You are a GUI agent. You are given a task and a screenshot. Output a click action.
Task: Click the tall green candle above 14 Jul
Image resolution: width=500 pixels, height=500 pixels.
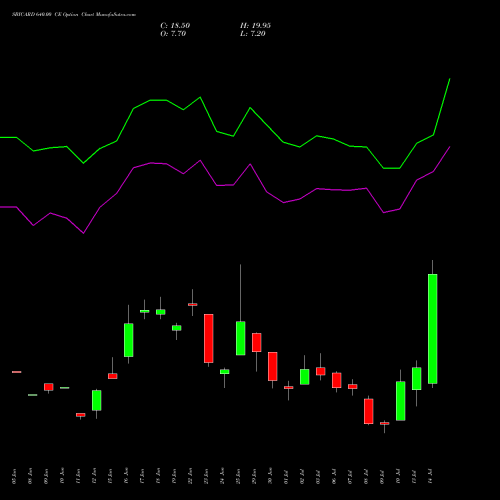(433, 329)
